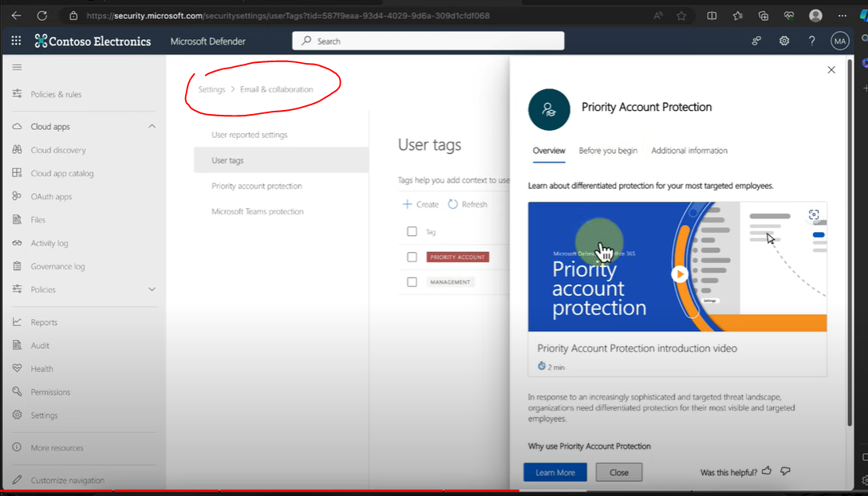Open the Help question mark icon
Image resolution: width=868 pixels, height=496 pixels.
click(811, 41)
